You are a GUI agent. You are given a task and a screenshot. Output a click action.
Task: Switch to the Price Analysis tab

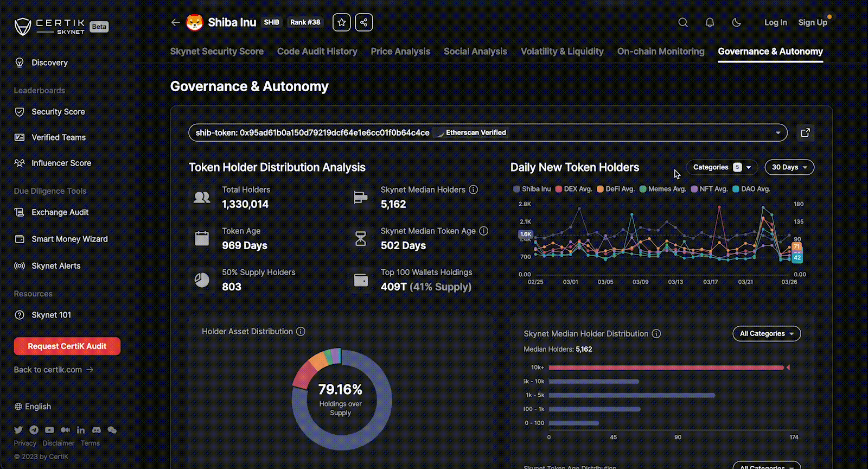click(x=400, y=52)
